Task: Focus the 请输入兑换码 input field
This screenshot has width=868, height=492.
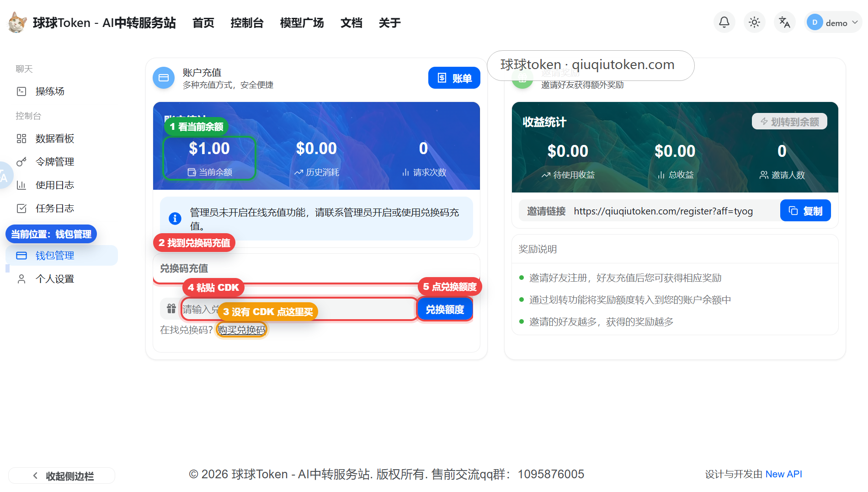Action: pyautogui.click(x=299, y=310)
